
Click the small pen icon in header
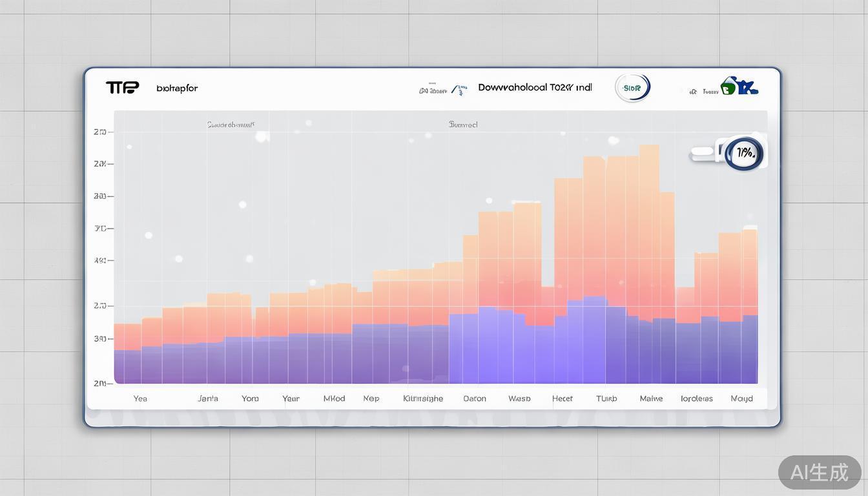[x=459, y=90]
